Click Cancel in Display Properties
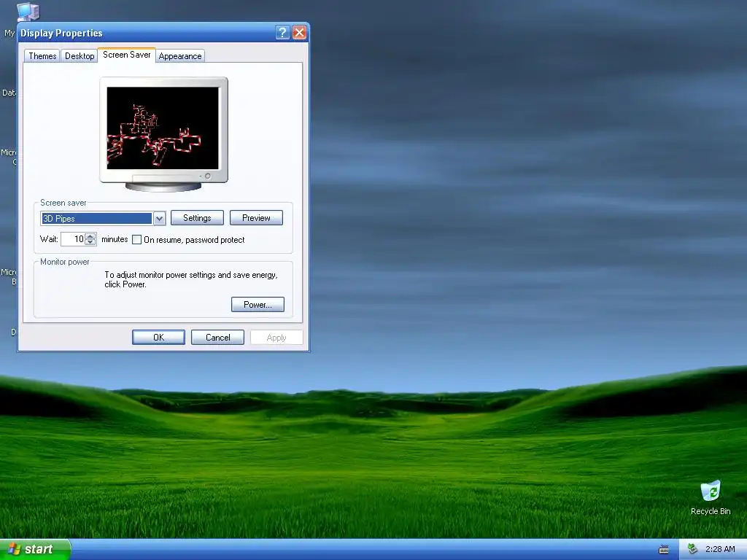747x560 pixels. click(217, 337)
